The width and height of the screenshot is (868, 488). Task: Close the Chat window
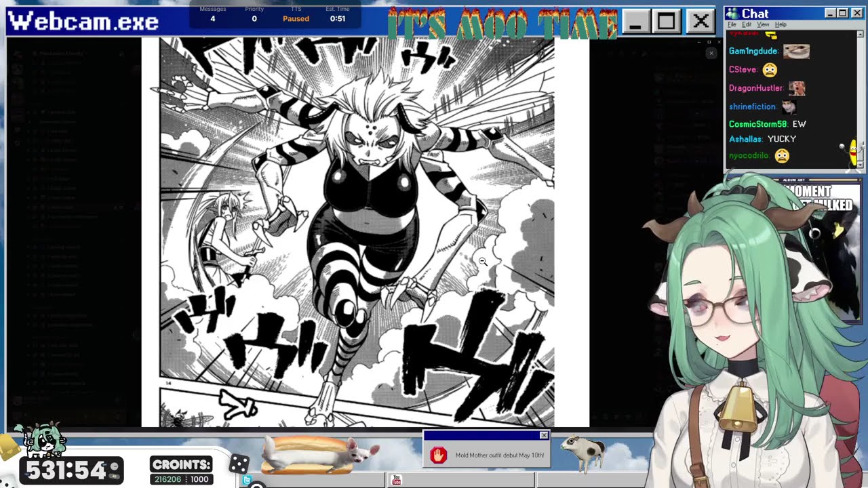coord(856,14)
